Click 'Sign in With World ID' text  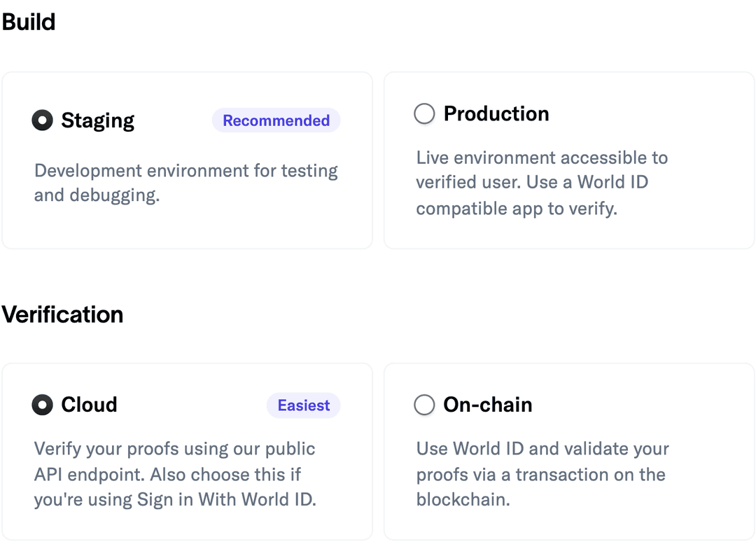(x=225, y=499)
